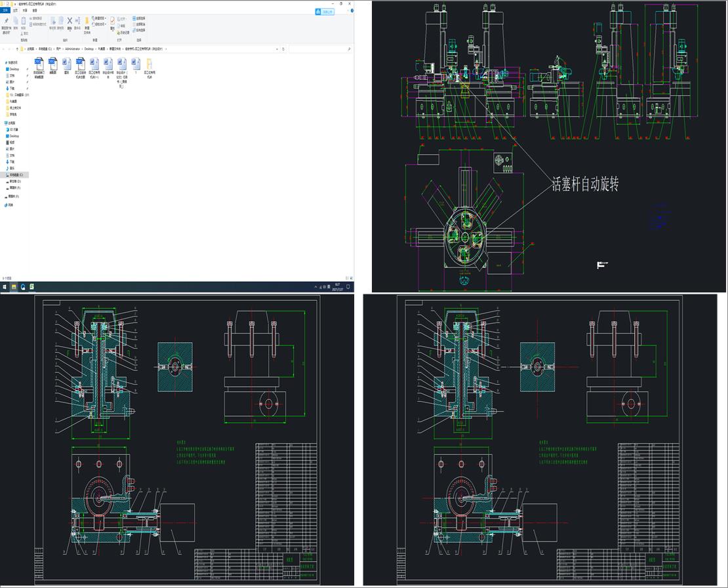Viewport: 728px width, 588px height.
Task: Select Desktop under Quick access
Action: (12, 69)
